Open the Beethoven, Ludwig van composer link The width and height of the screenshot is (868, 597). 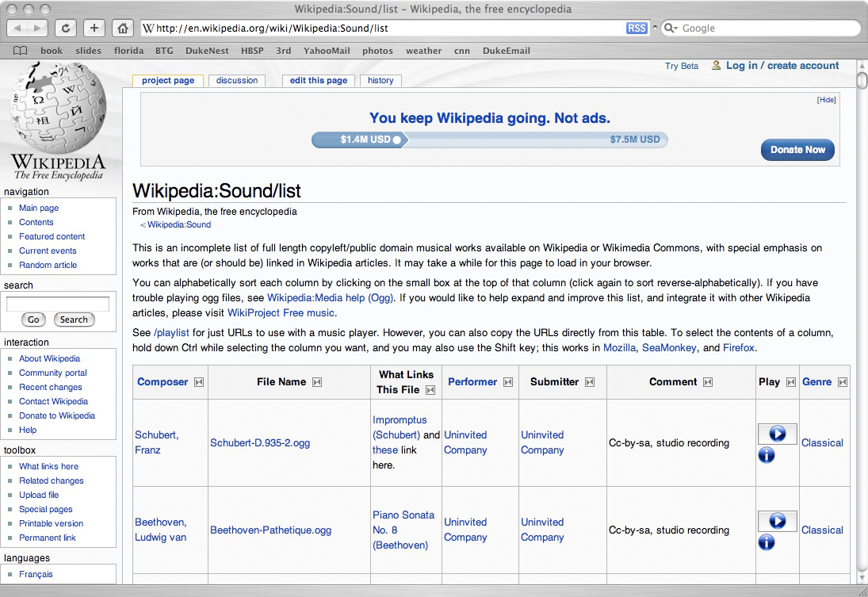(x=161, y=530)
